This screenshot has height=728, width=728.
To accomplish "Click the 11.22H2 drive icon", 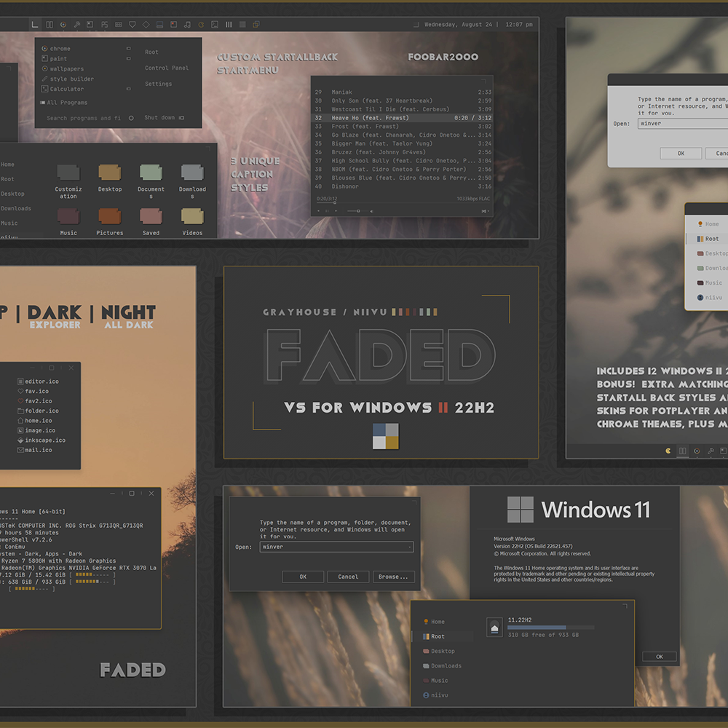I will point(494,627).
